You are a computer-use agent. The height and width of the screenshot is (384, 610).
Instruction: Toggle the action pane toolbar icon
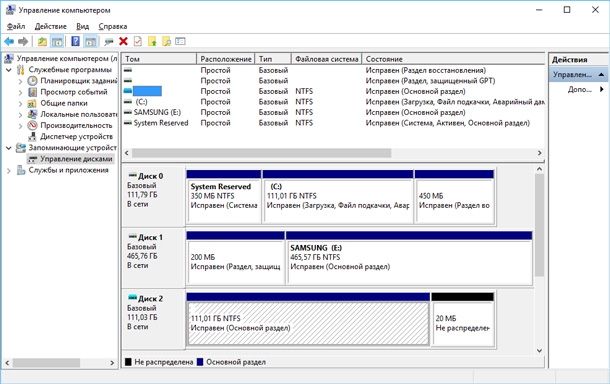coord(90,41)
